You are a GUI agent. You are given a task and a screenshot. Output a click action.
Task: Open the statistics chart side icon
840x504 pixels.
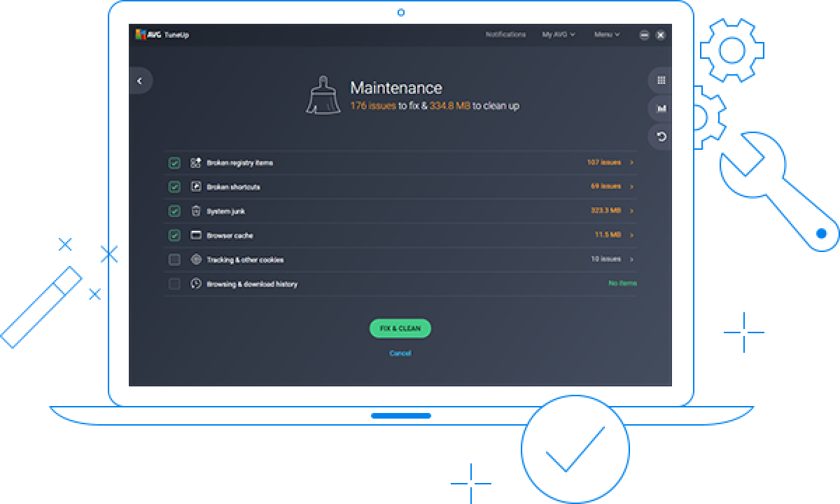(661, 108)
